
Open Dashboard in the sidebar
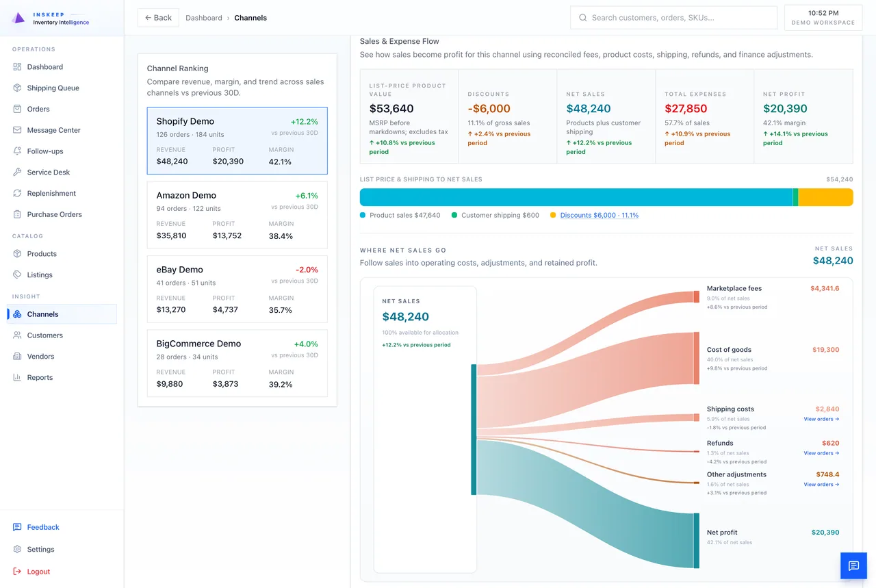coord(62,67)
